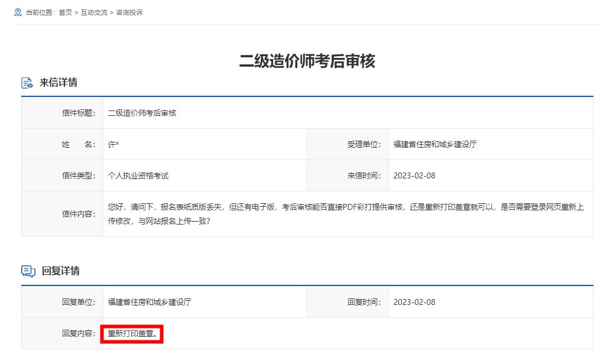Open 互动交流 breadcrumb link
600x364 pixels.
tap(94, 12)
